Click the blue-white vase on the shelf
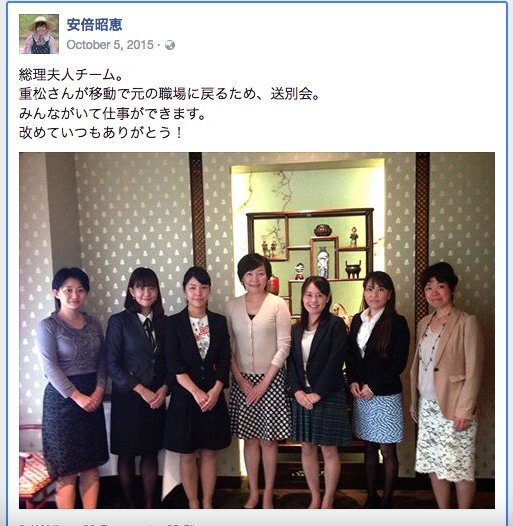The height and width of the screenshot is (526, 513). pyautogui.click(x=323, y=262)
